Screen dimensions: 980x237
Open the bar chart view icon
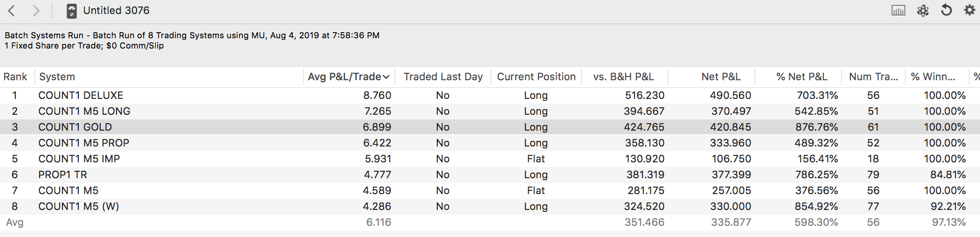pos(898,11)
